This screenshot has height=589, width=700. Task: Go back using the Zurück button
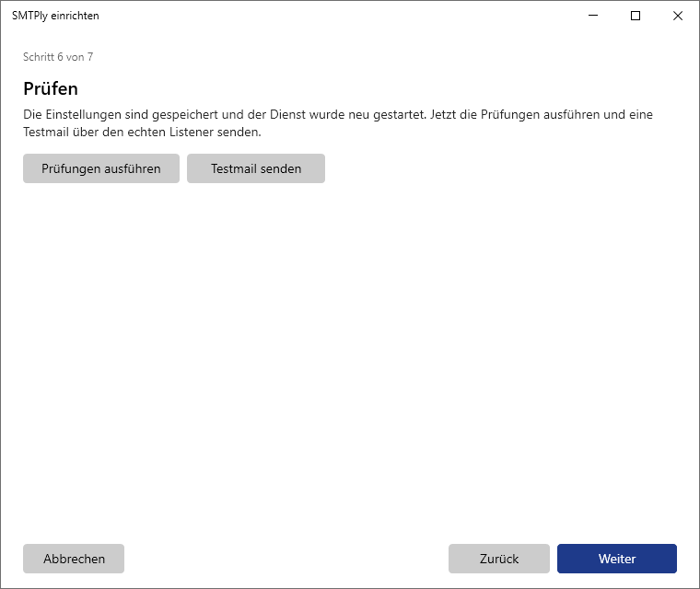499,559
